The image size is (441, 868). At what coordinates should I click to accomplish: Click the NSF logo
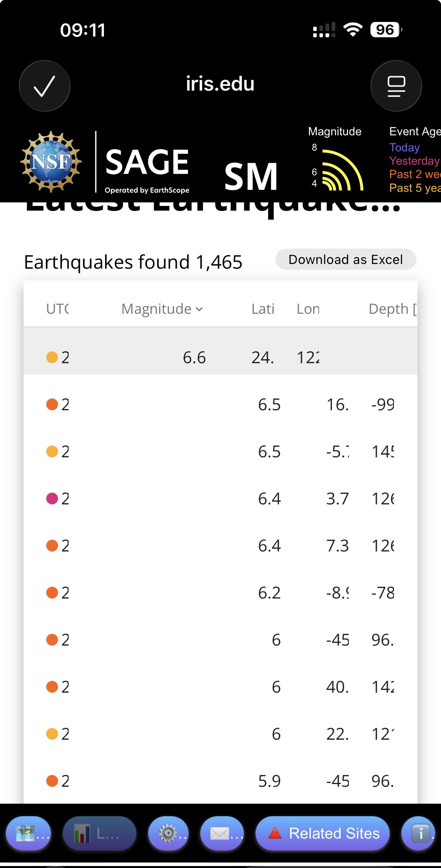pyautogui.click(x=51, y=162)
